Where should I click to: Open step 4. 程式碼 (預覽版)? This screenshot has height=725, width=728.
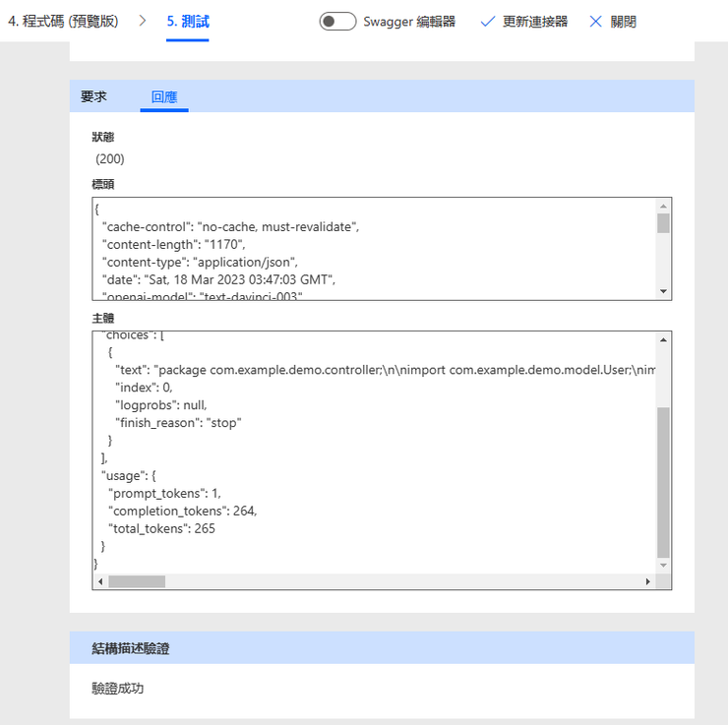63,22
